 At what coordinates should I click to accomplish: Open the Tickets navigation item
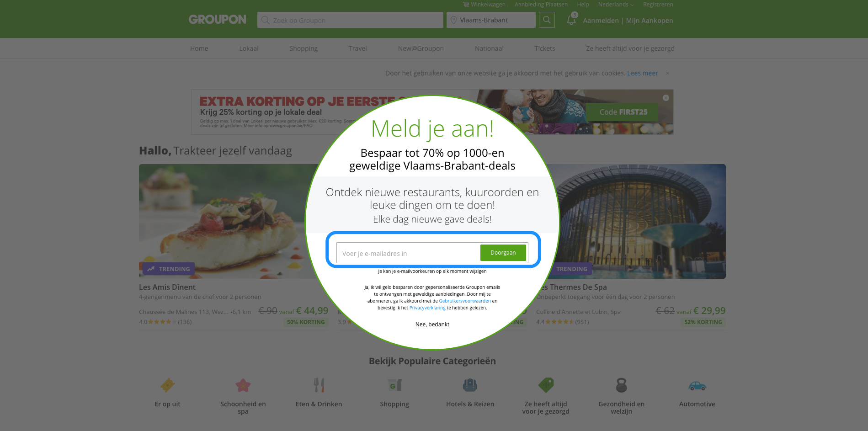pyautogui.click(x=545, y=48)
